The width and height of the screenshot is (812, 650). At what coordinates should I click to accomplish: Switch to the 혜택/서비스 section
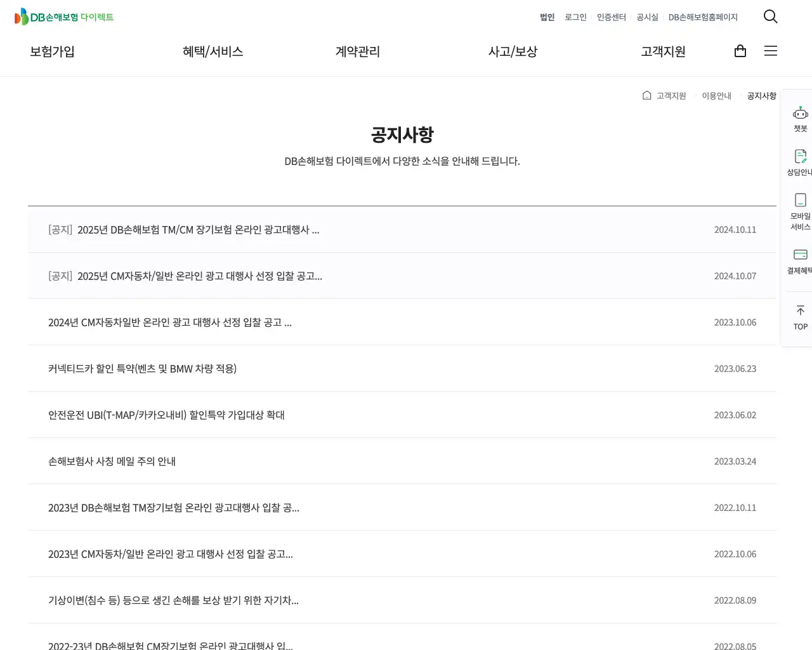coord(213,51)
